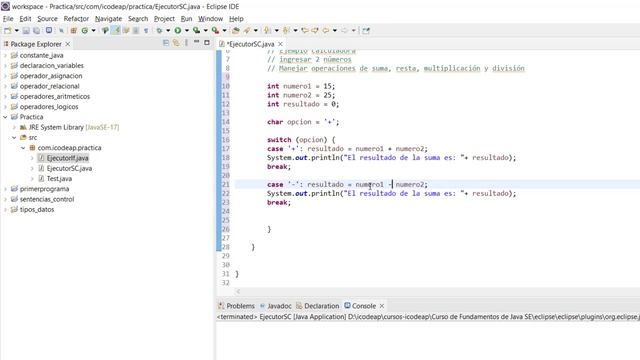Click the Open Type toolbar icon
The height and width of the screenshot is (360, 640).
coord(105,31)
